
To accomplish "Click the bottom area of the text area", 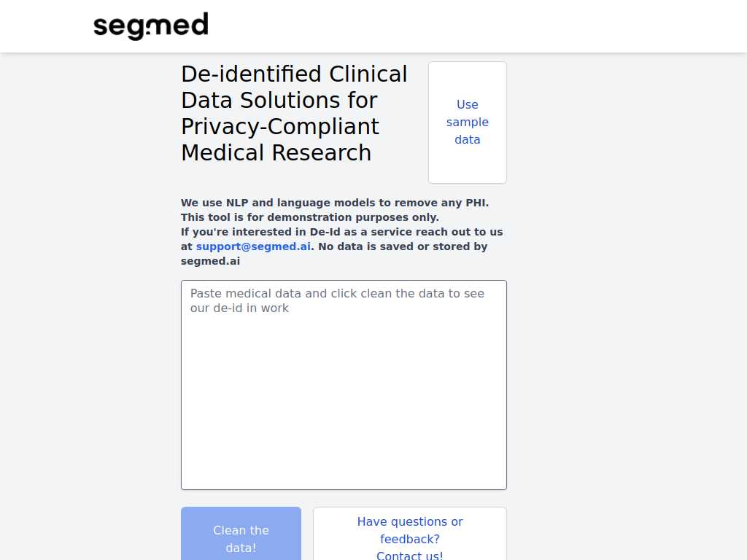I will pos(344,472).
